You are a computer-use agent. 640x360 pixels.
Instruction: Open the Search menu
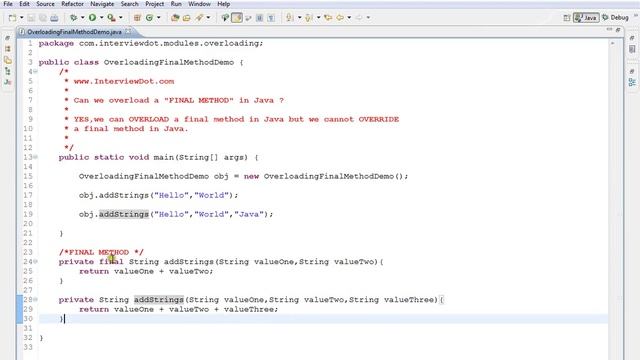(129, 4)
